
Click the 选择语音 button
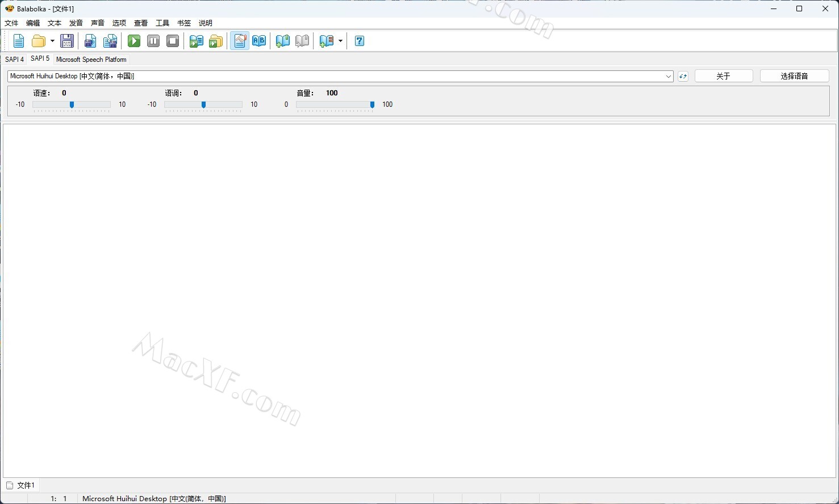tap(794, 76)
